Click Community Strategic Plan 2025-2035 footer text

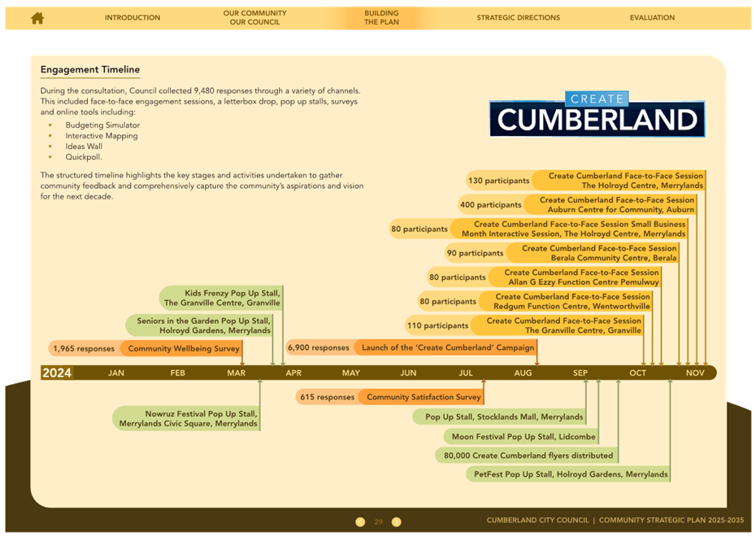pos(671,520)
